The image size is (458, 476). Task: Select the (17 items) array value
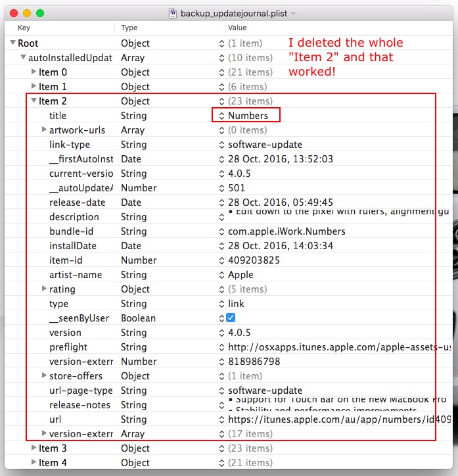(250, 433)
